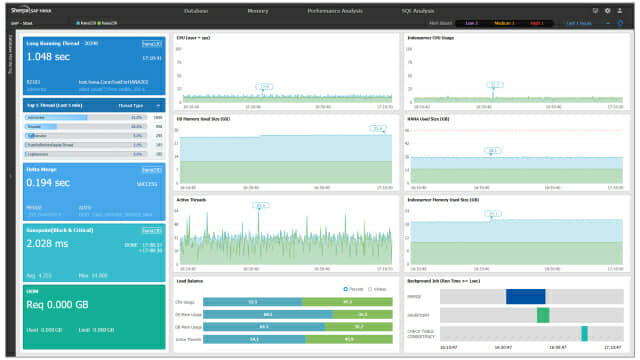
Task: Click the minus icon beside refresh
Action: (x=608, y=23)
